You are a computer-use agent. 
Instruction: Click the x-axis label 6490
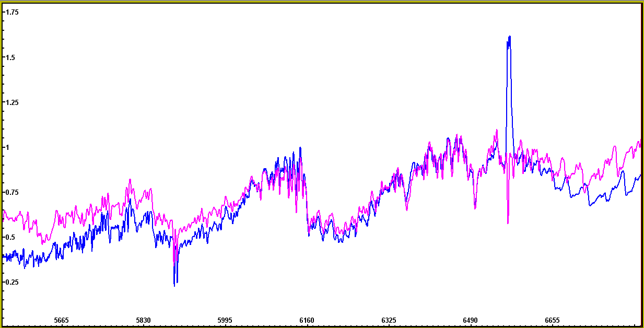click(470, 320)
